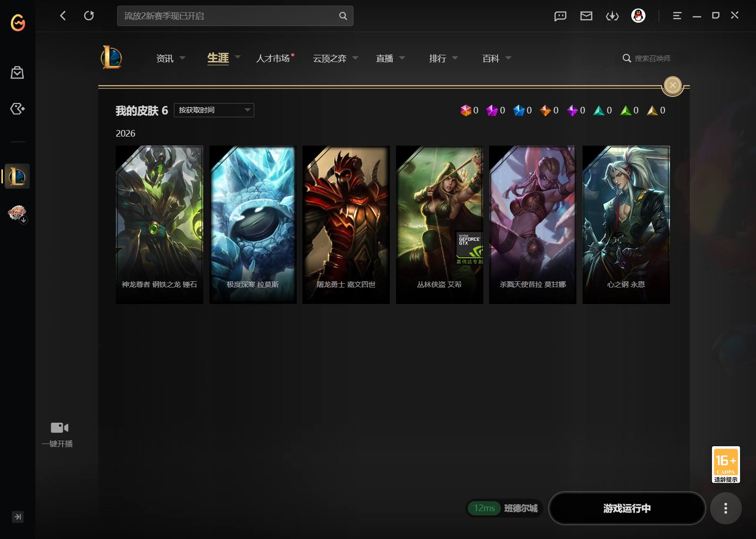The height and width of the screenshot is (539, 756).
Task: Open the QQ penguin user avatar
Action: tap(638, 16)
